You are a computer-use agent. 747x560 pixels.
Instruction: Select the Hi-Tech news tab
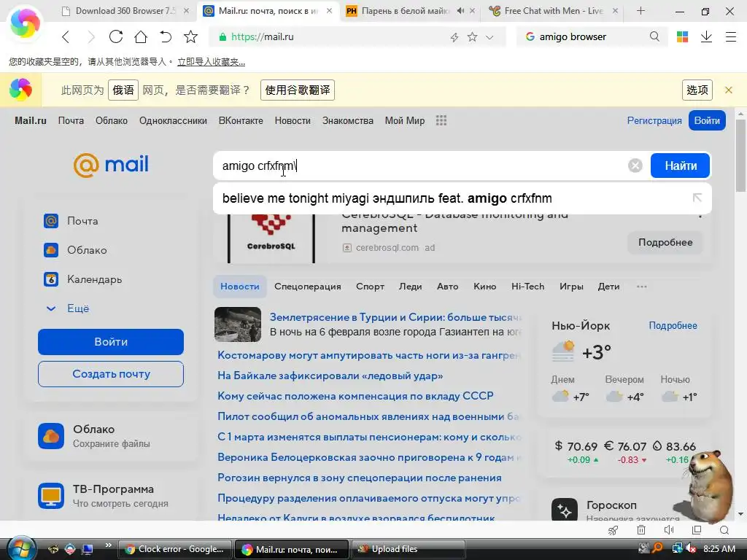point(528,286)
